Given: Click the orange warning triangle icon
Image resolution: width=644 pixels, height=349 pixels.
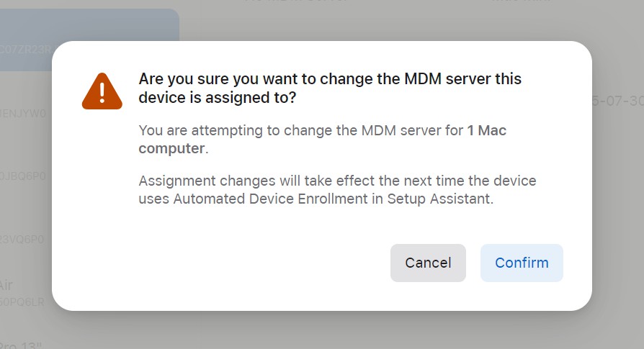Looking at the screenshot, I should pos(102,91).
